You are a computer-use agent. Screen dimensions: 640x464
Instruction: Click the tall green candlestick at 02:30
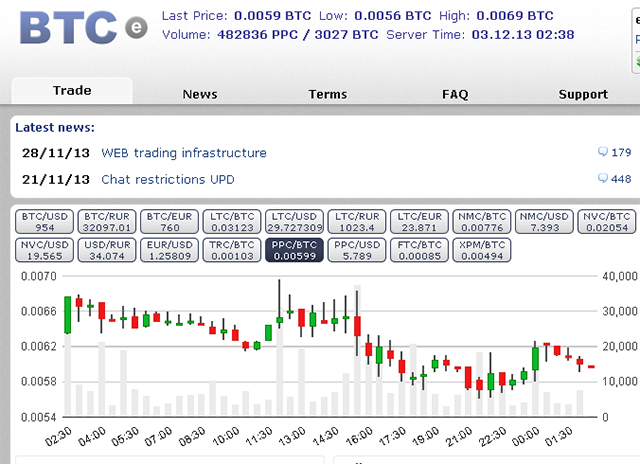pos(68,315)
